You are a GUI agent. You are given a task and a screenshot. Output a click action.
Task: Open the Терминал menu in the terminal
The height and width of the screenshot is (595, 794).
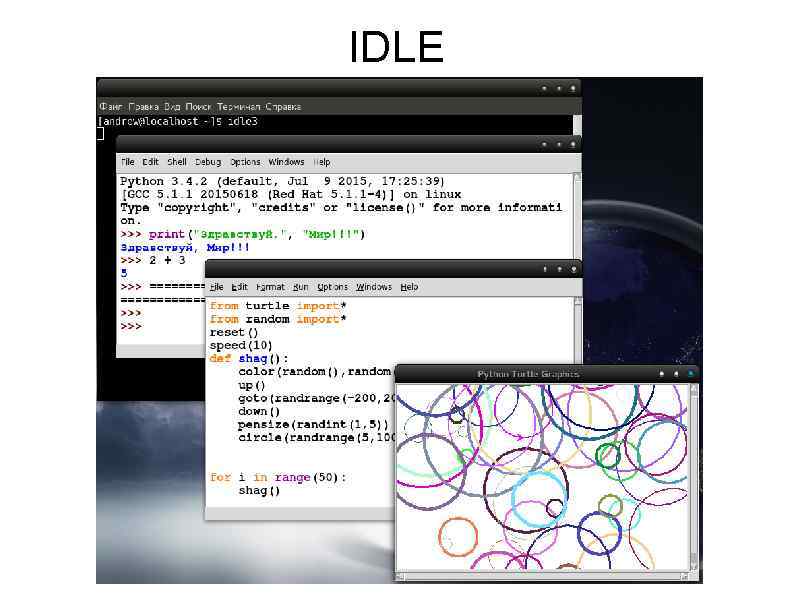click(x=239, y=107)
